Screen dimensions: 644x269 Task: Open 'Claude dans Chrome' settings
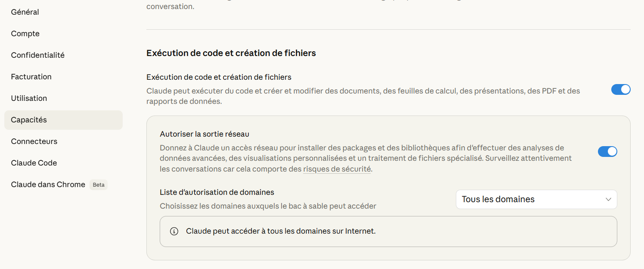48,185
